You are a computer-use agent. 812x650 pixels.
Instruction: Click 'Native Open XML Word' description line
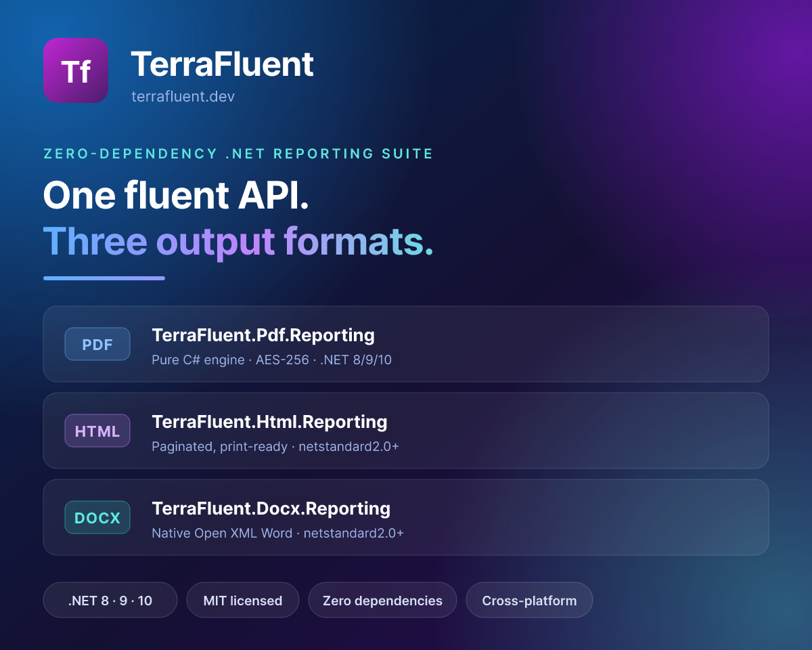click(277, 533)
